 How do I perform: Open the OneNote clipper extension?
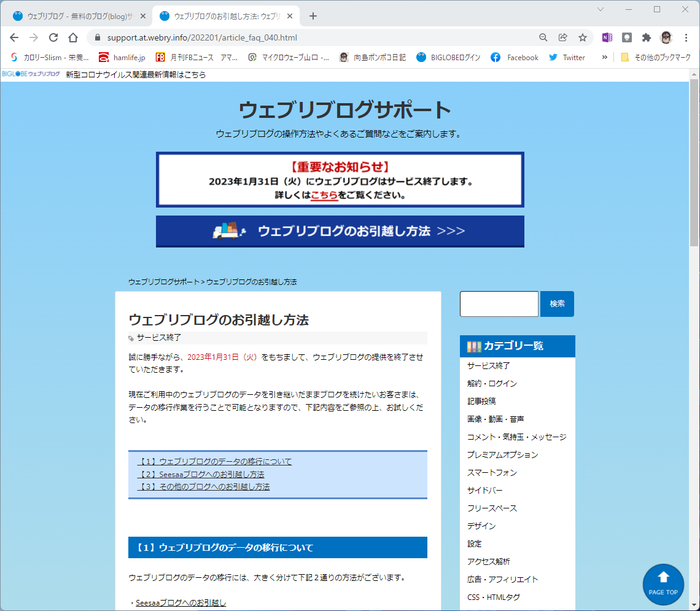[607, 37]
